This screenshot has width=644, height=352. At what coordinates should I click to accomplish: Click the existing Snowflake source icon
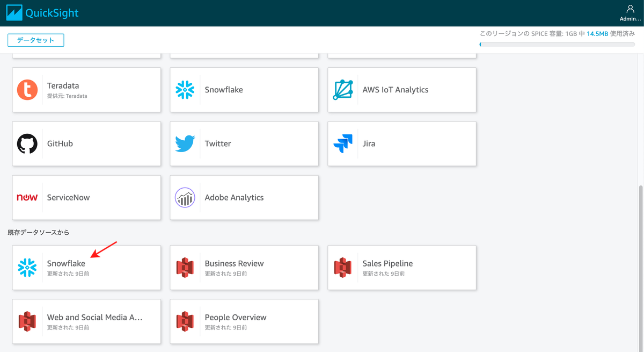pos(27,268)
